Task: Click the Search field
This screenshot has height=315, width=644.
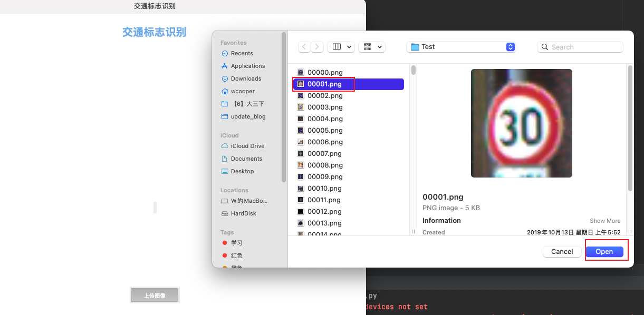Action: 580,47
